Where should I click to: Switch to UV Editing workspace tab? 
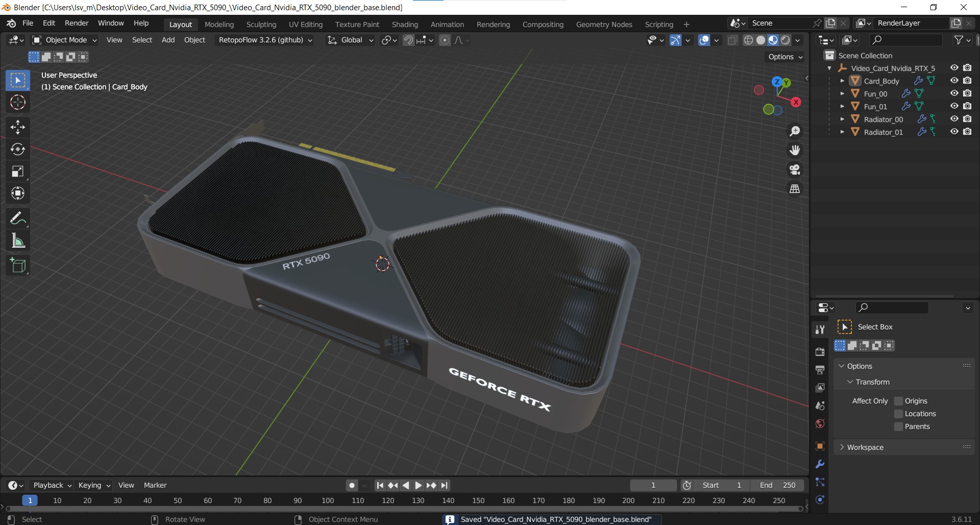[306, 25]
